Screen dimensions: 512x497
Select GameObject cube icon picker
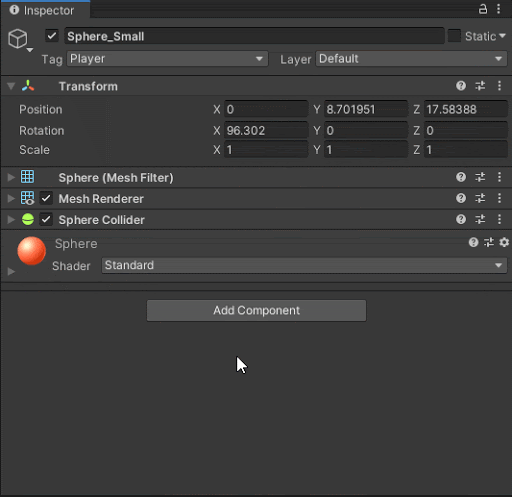coord(19,40)
